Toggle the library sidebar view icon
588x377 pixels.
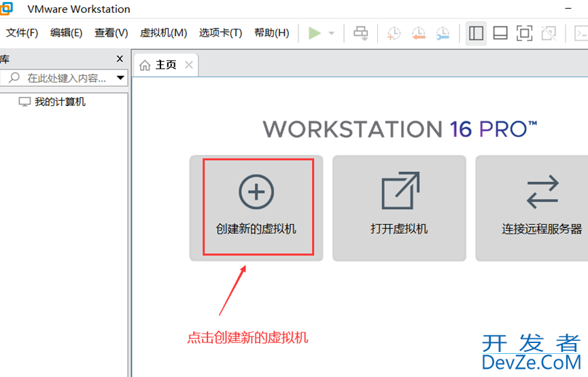[477, 33]
